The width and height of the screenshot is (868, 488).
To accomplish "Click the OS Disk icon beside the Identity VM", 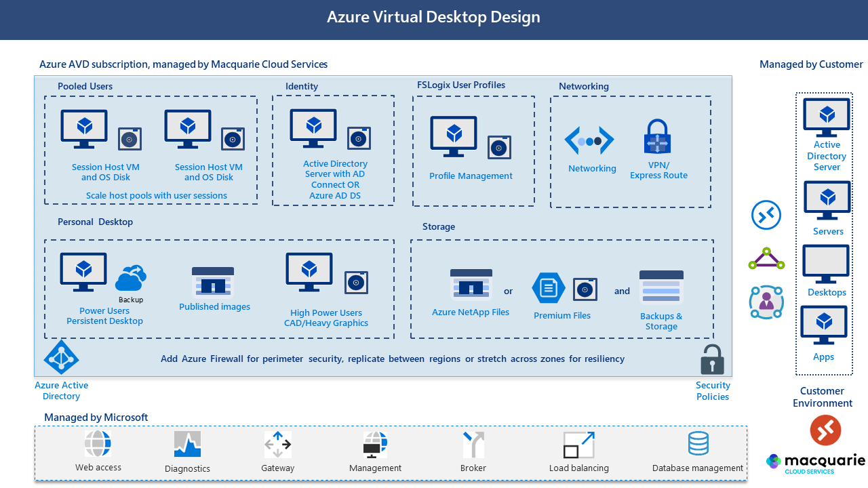I will coord(359,138).
